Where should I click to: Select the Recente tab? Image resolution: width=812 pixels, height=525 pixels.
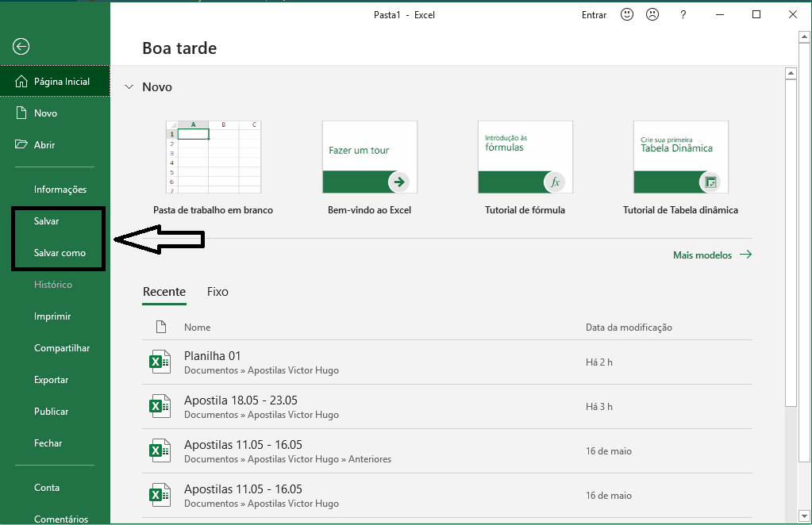coord(164,292)
